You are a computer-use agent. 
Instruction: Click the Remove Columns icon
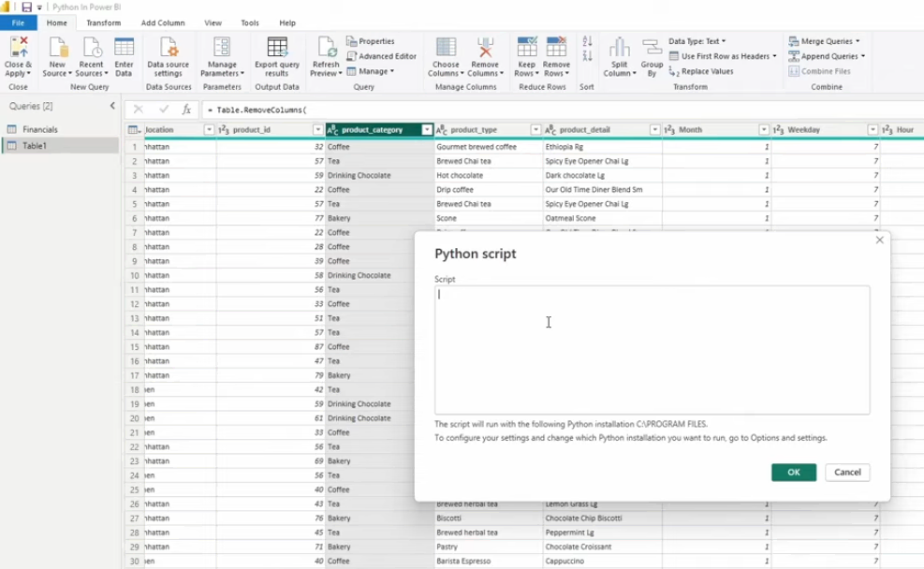[x=485, y=47]
